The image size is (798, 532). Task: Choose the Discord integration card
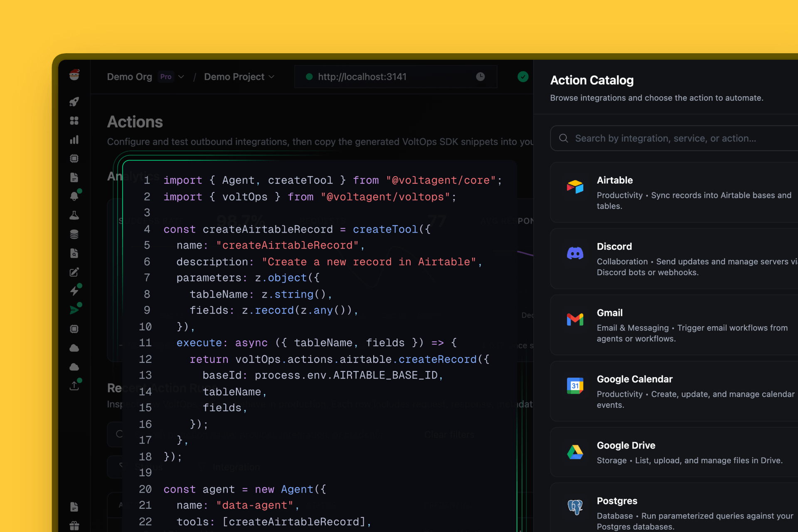[x=673, y=259]
